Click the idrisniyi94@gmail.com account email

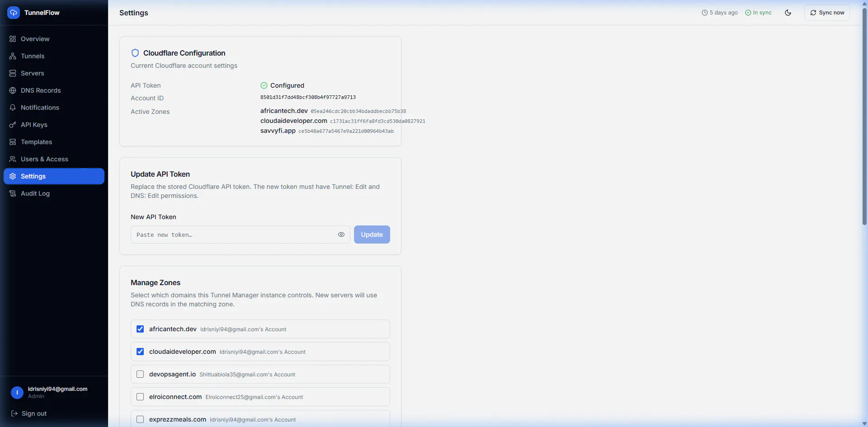coord(57,389)
